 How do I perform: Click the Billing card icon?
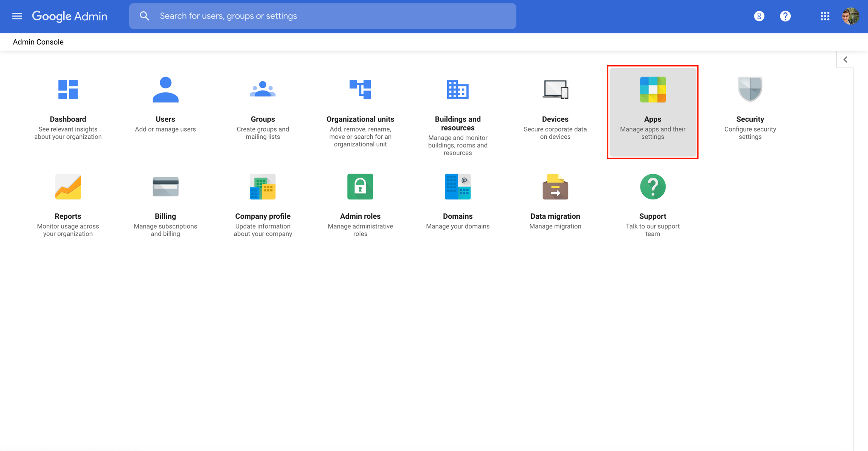pos(165,187)
